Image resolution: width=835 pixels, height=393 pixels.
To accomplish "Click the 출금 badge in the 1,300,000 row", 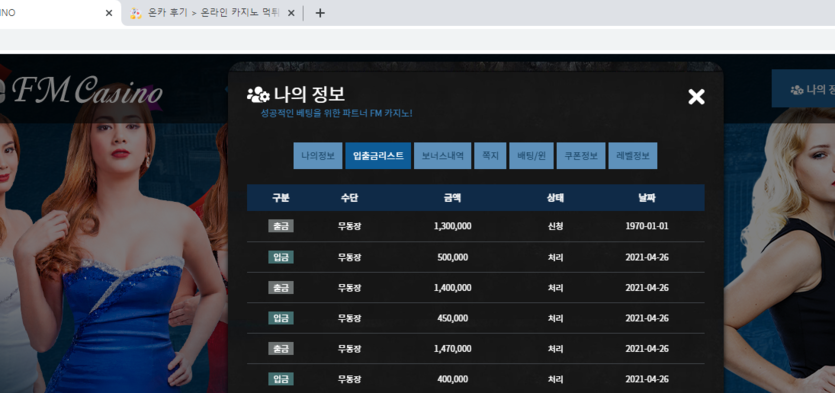I will tap(281, 226).
